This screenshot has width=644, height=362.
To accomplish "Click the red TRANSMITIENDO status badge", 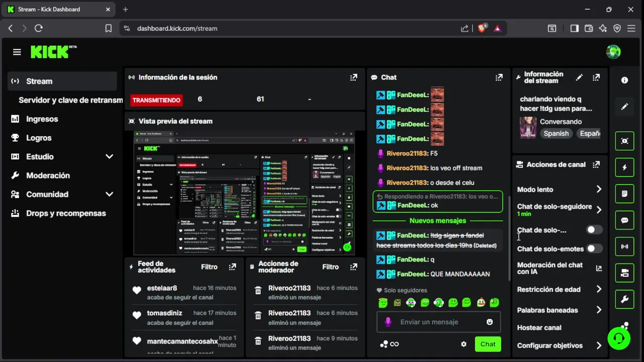I will tap(156, 100).
